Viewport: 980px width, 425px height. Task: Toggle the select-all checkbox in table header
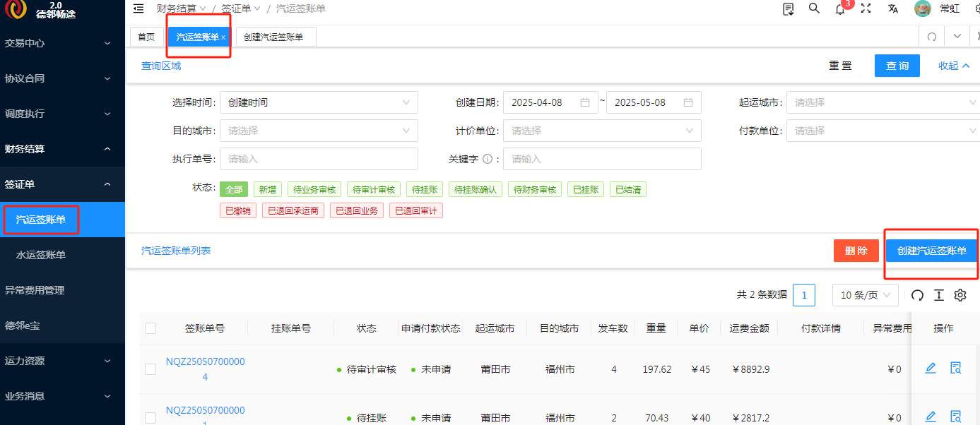(x=150, y=328)
